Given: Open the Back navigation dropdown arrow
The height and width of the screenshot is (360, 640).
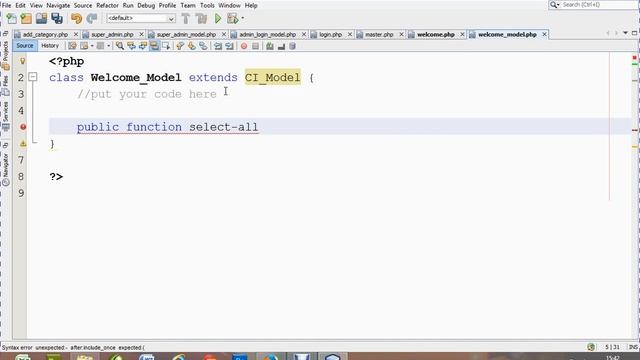Looking at the screenshot, I should [x=92, y=46].
